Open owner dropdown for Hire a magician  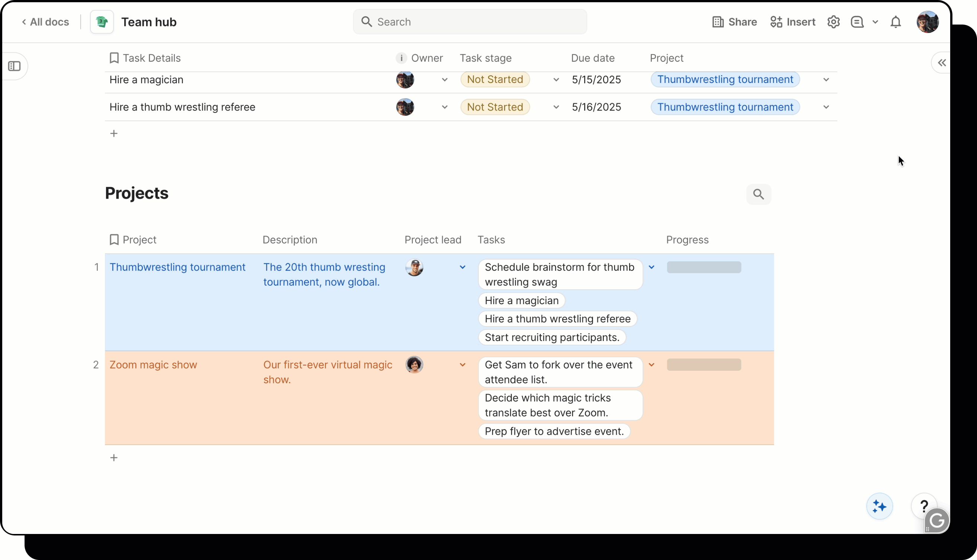click(x=445, y=80)
